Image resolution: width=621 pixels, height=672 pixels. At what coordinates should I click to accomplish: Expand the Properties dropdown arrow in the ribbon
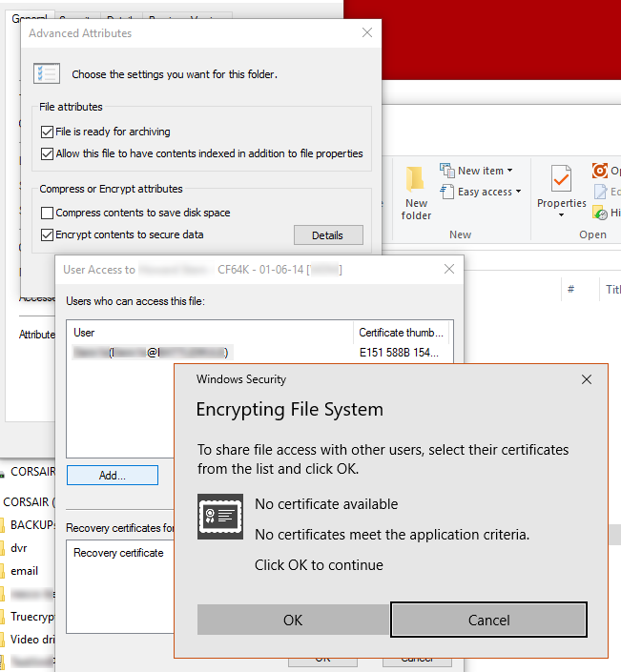coord(562,215)
